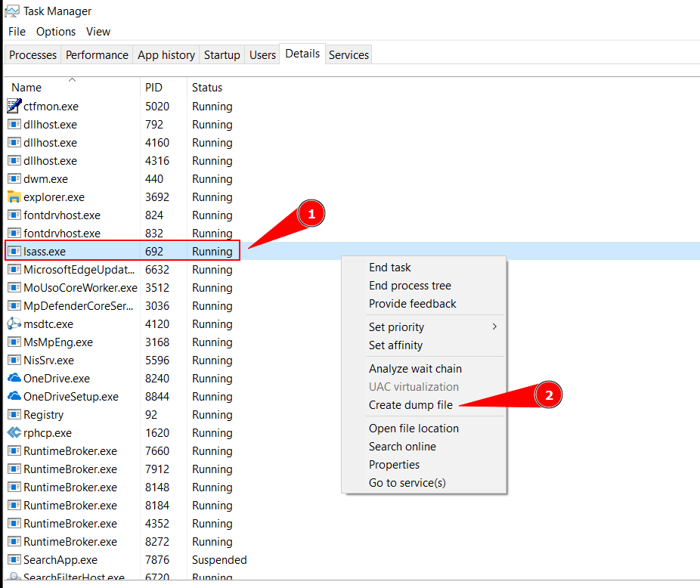
Task: Click the NisSrv.exe process icon
Action: coord(14,360)
